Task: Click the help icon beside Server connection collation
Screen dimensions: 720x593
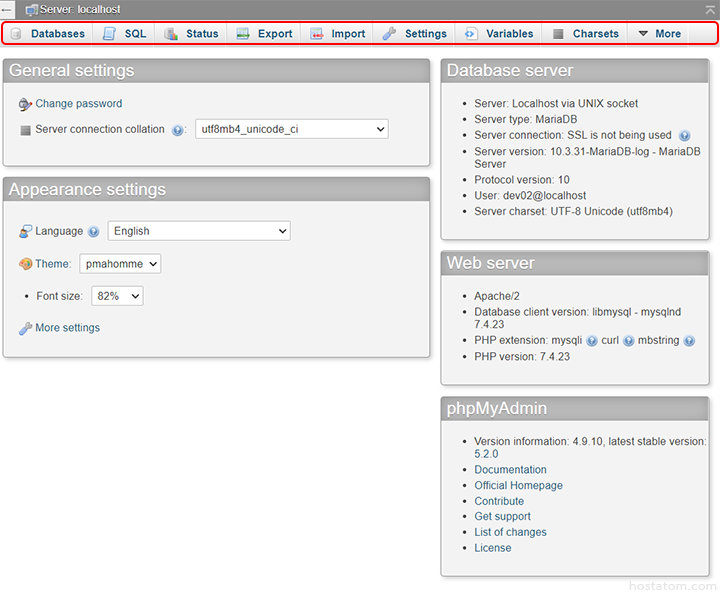Action: [178, 130]
